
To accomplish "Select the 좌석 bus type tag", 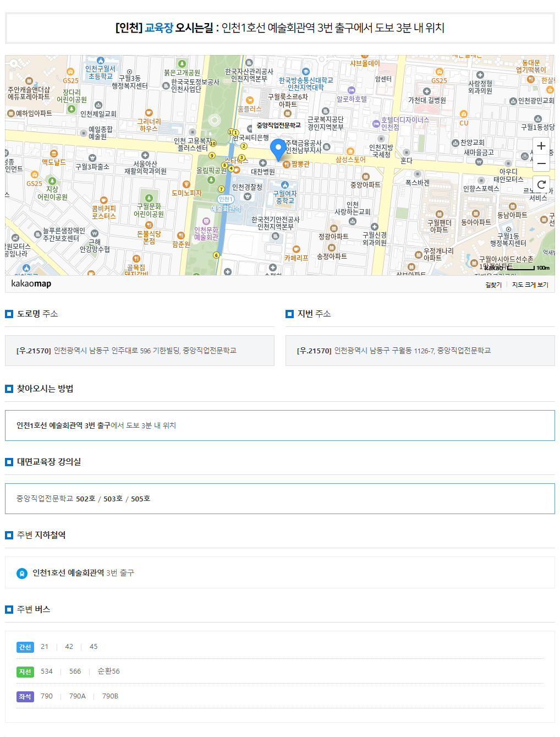I will (x=25, y=697).
